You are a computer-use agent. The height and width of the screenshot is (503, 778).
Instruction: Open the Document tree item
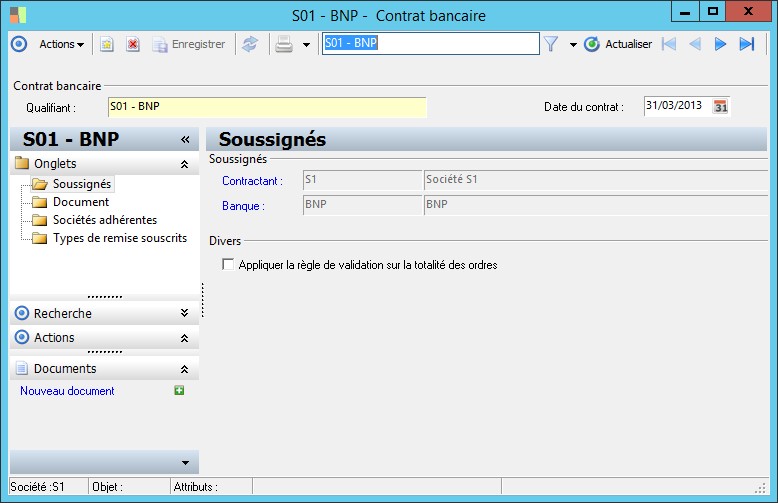[x=81, y=202]
